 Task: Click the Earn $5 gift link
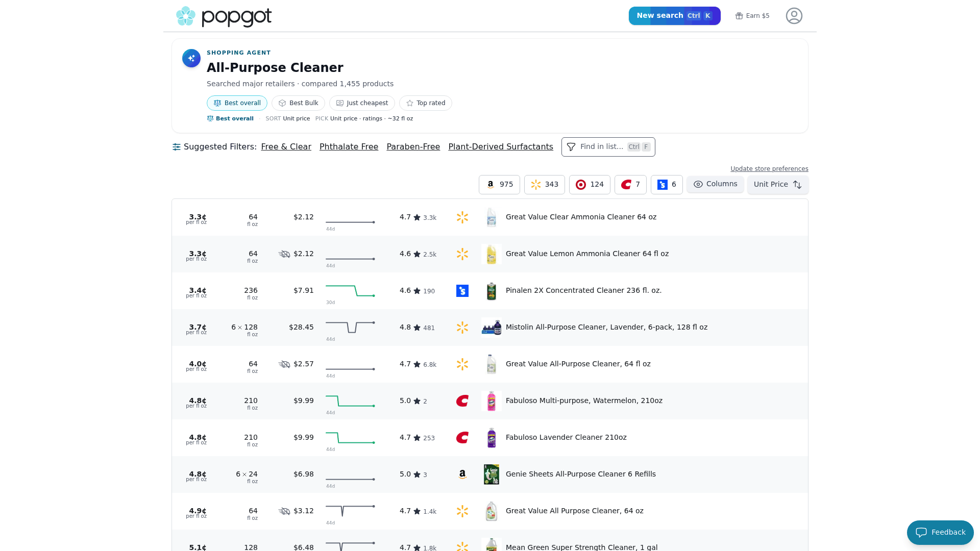pos(752,16)
